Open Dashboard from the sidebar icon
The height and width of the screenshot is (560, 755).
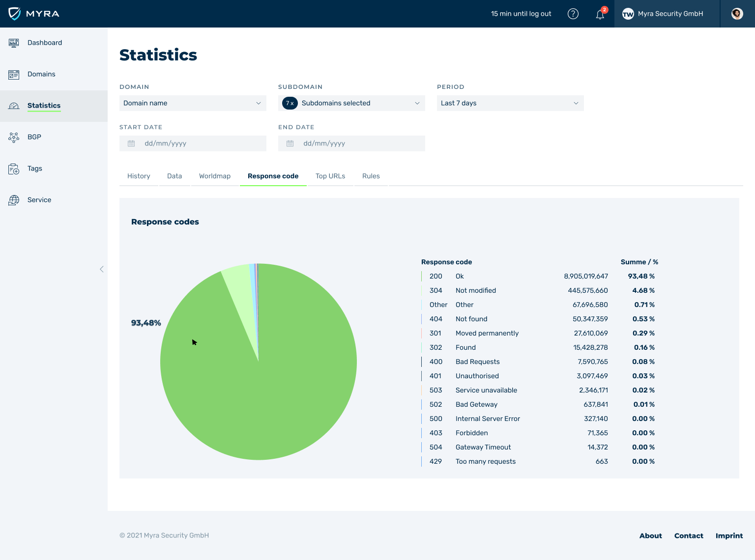click(14, 43)
